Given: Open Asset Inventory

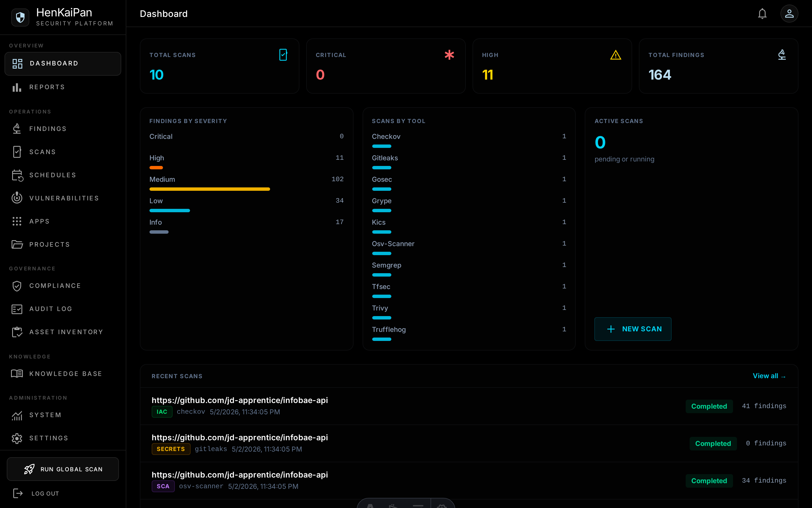Looking at the screenshot, I should click(x=63, y=332).
